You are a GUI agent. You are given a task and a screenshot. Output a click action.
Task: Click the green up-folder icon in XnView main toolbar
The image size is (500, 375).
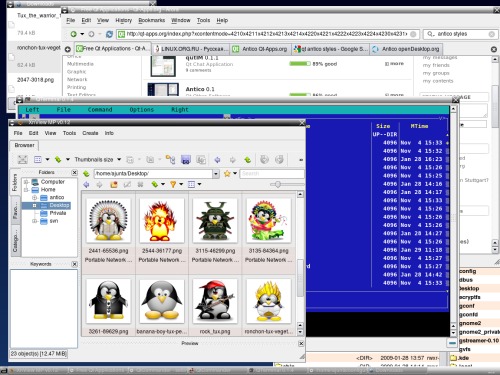pos(248,160)
